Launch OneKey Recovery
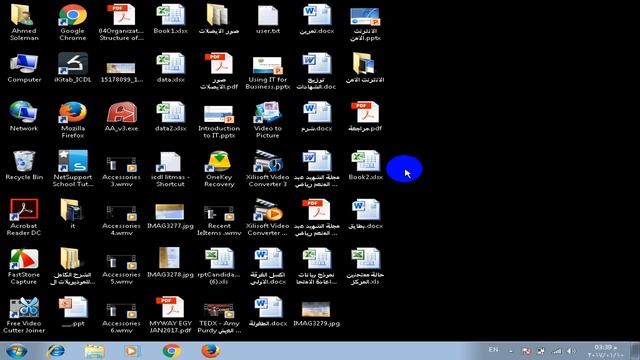Viewport: 640px width, 360px height. (219, 169)
